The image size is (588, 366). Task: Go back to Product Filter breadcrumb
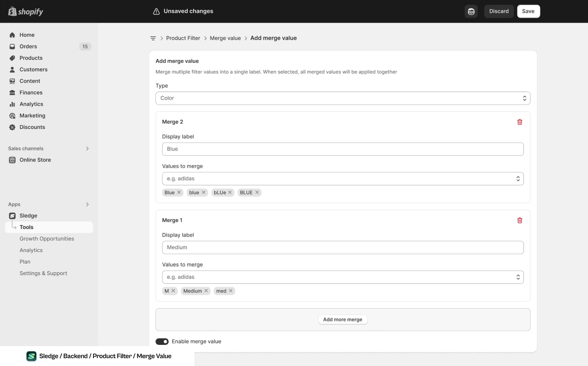[x=183, y=38]
